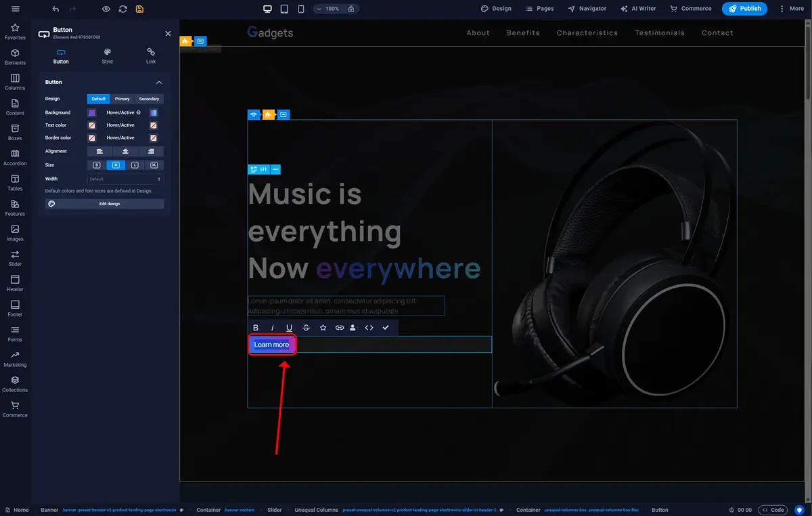812x516 pixels.
Task: Open Accordion elements in left sidebar
Action: coord(15,157)
